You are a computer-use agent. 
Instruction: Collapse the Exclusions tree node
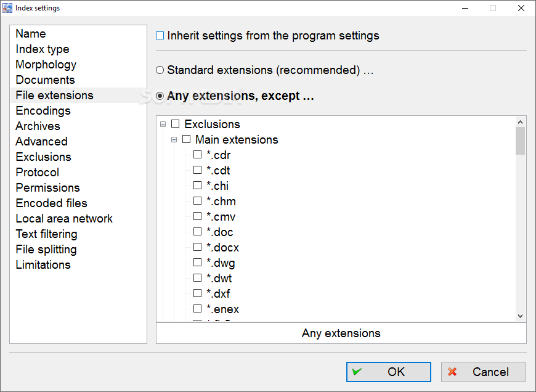(x=163, y=124)
